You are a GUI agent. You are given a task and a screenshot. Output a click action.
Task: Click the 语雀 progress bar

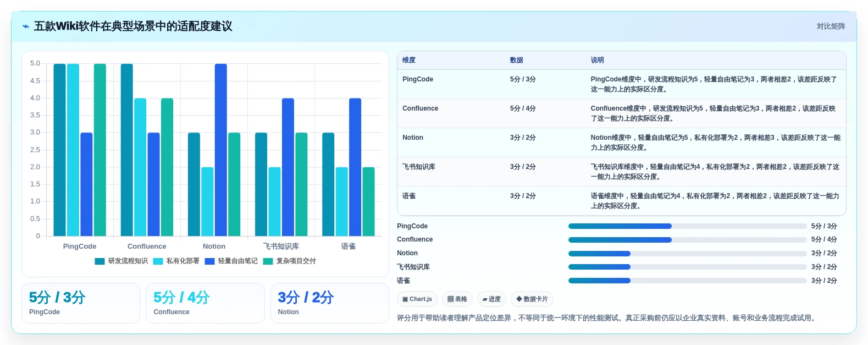[x=687, y=281]
